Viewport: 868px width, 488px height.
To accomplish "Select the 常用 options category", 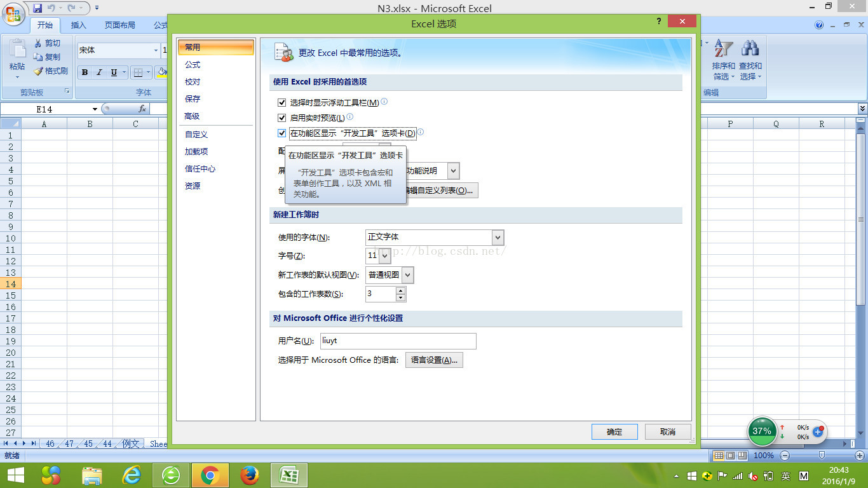I will point(216,47).
